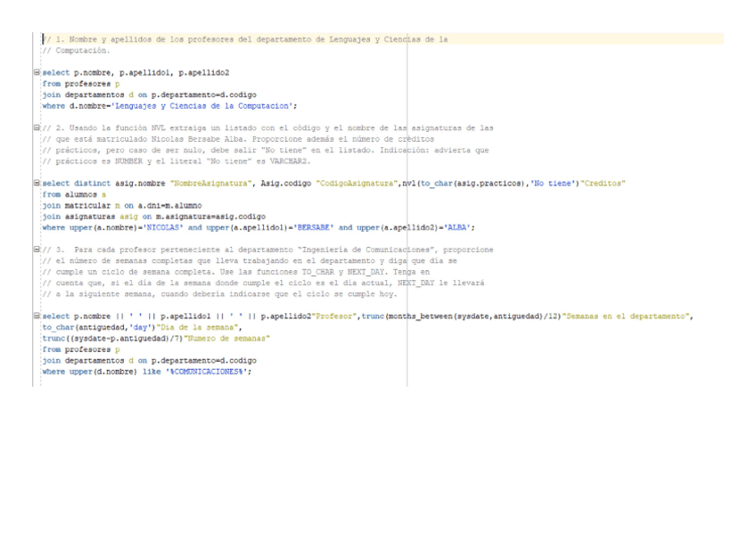Collapse the comment block for exercise 2
This screenshot has width=756, height=534.
36,128
